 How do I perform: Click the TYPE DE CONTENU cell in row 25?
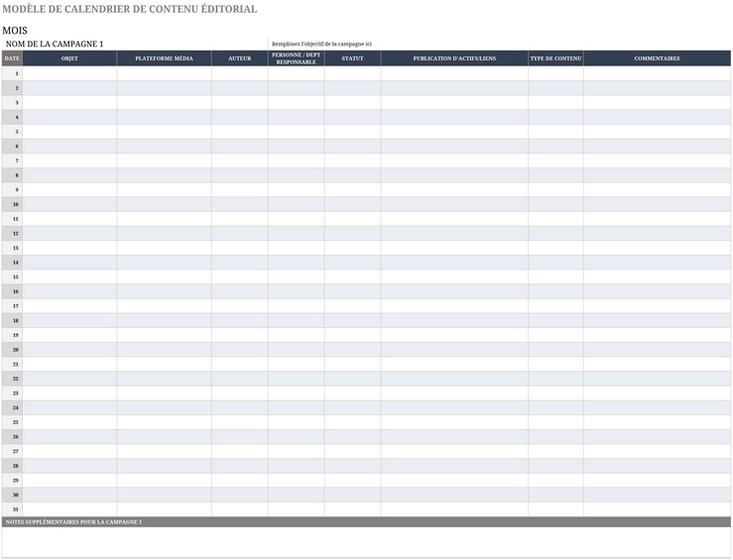555,422
